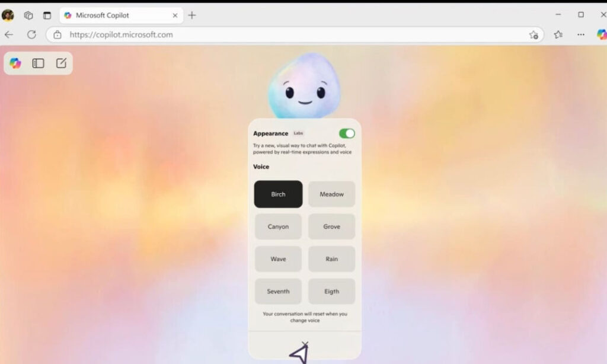This screenshot has height=364, width=607.
Task: Refresh the Copilot page
Action: point(31,35)
